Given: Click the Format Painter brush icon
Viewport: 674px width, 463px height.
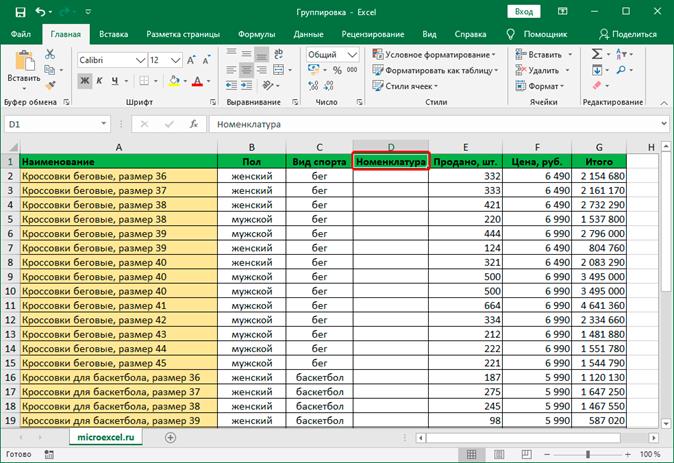Looking at the screenshot, I should (x=50, y=86).
